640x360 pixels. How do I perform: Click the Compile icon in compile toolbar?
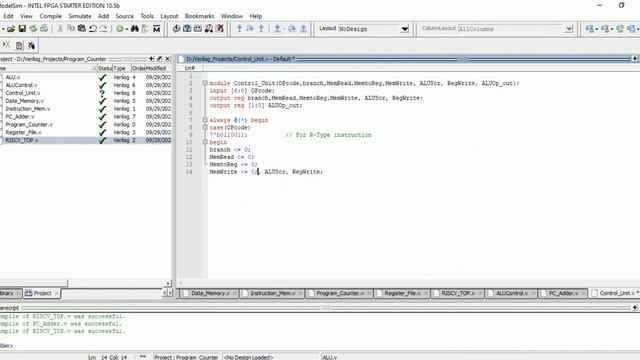click(176, 29)
